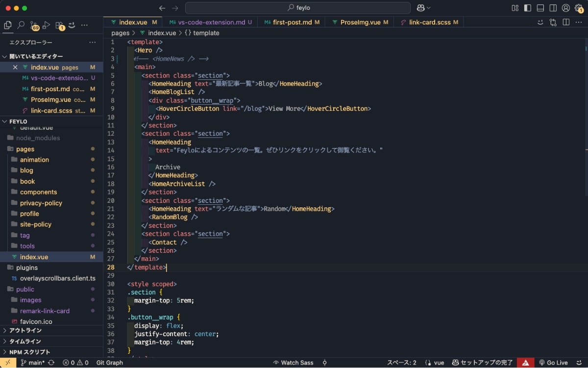588x368 pixels.
Task: Expand the blog folder
Action: click(x=51, y=171)
